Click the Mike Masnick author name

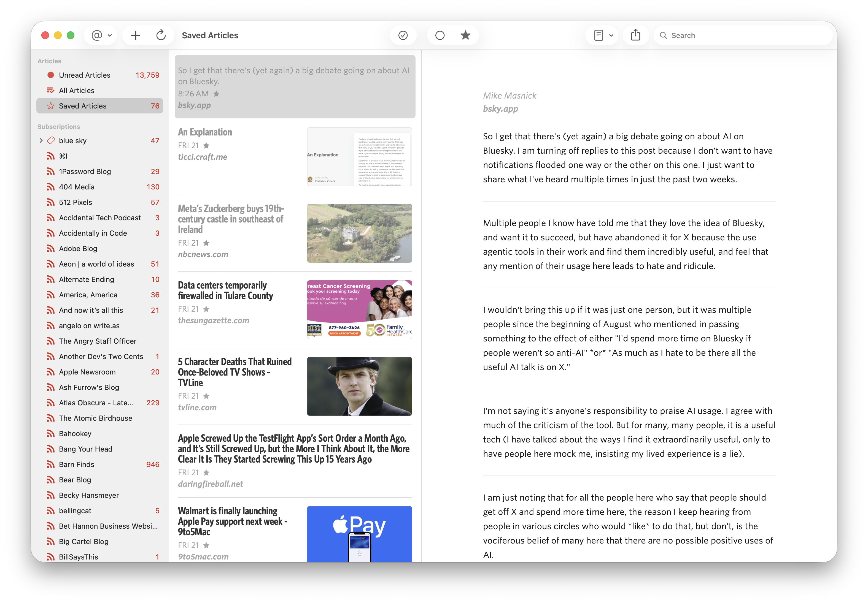(x=510, y=96)
